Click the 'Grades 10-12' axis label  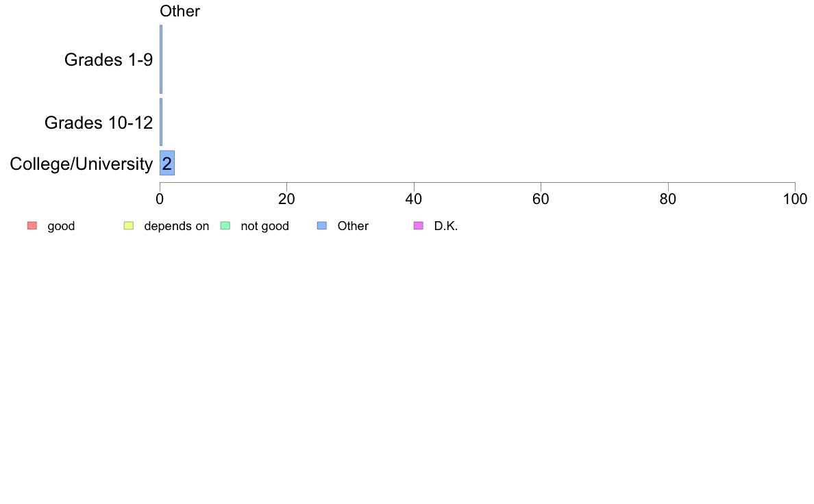click(99, 123)
